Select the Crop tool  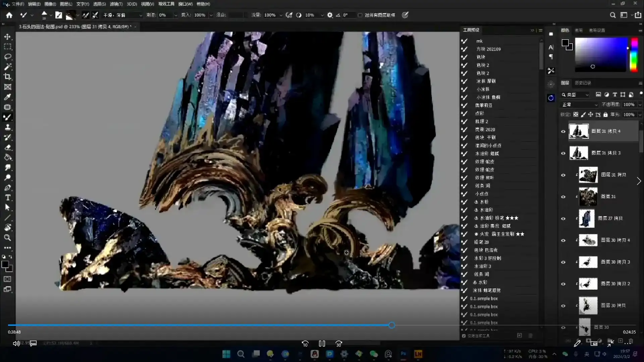[7, 77]
